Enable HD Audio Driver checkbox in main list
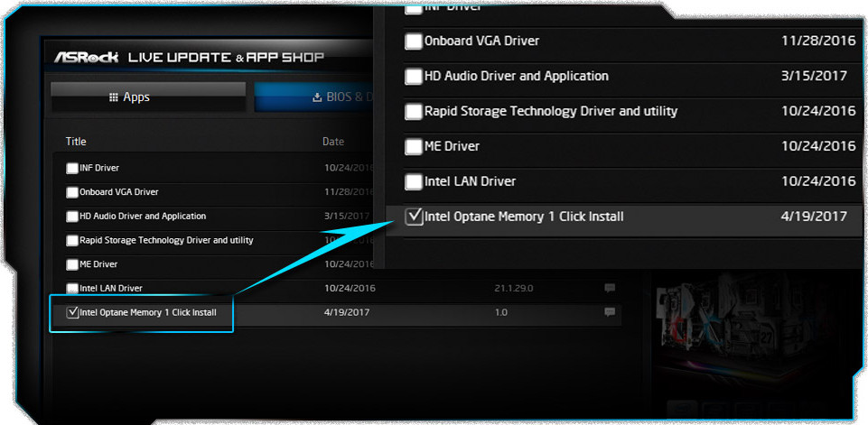The width and height of the screenshot is (868, 425). click(x=72, y=217)
